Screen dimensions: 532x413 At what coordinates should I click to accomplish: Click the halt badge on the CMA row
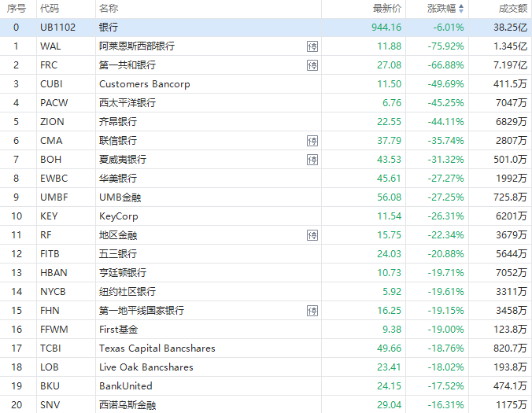click(x=312, y=141)
